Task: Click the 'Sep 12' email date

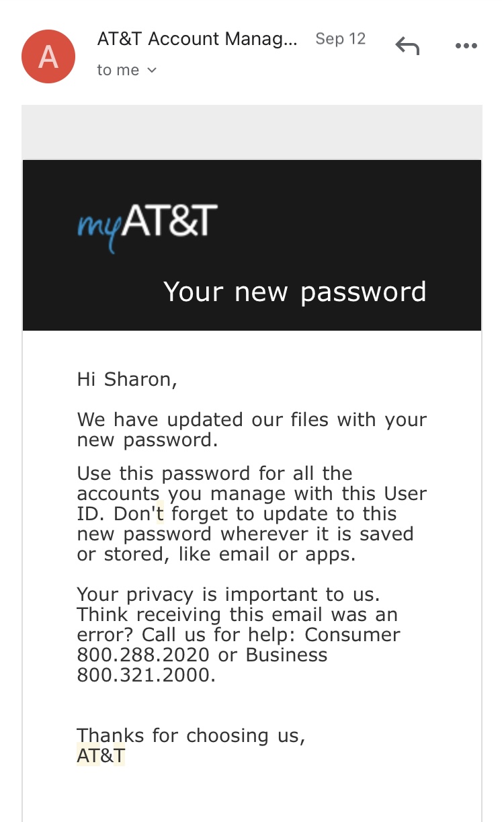Action: (340, 39)
